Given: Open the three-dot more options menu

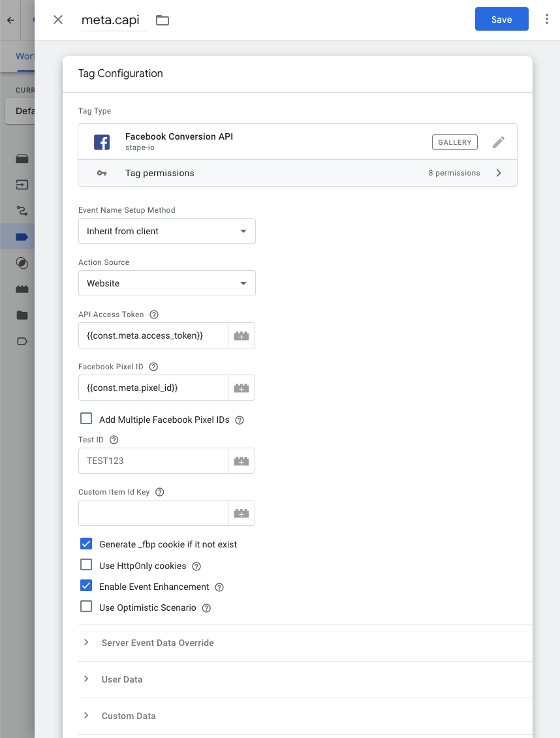Looking at the screenshot, I should [546, 20].
